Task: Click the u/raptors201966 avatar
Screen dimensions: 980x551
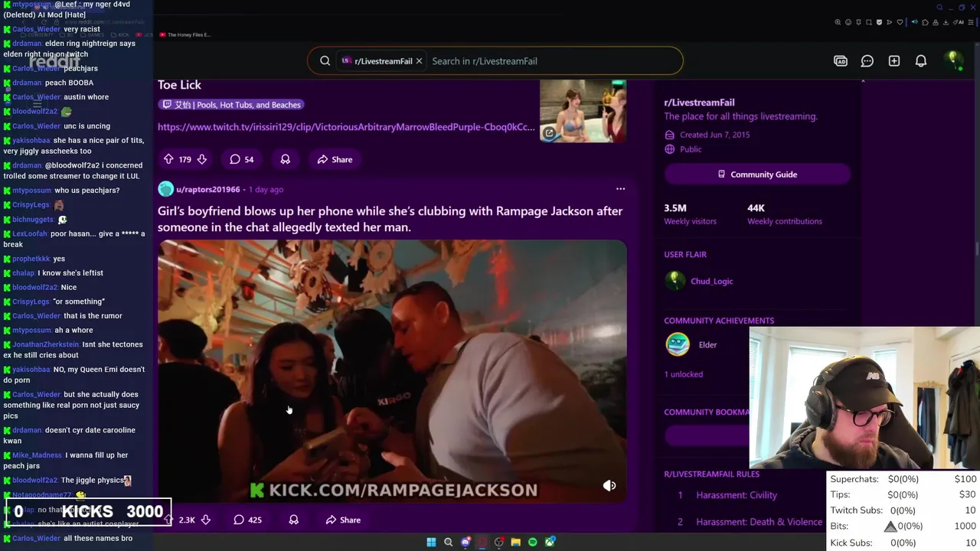Action: 165,189
